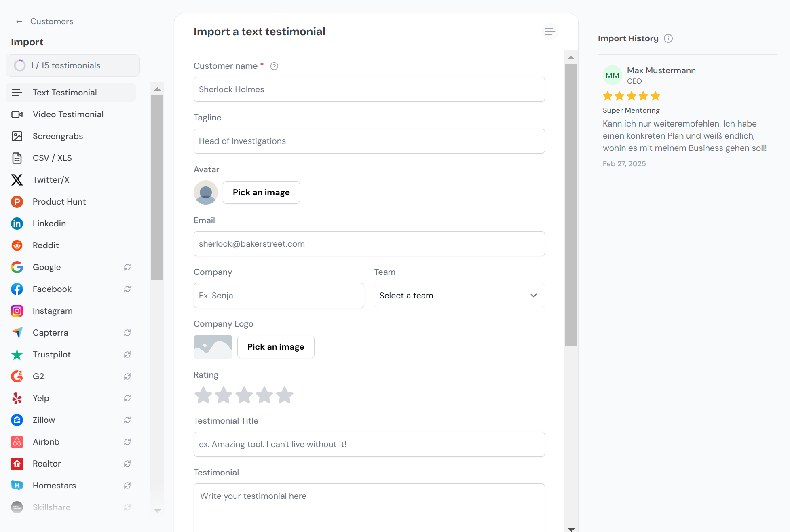The height and width of the screenshot is (532, 790).
Task: Open the Select a team dropdown
Action: (459, 296)
